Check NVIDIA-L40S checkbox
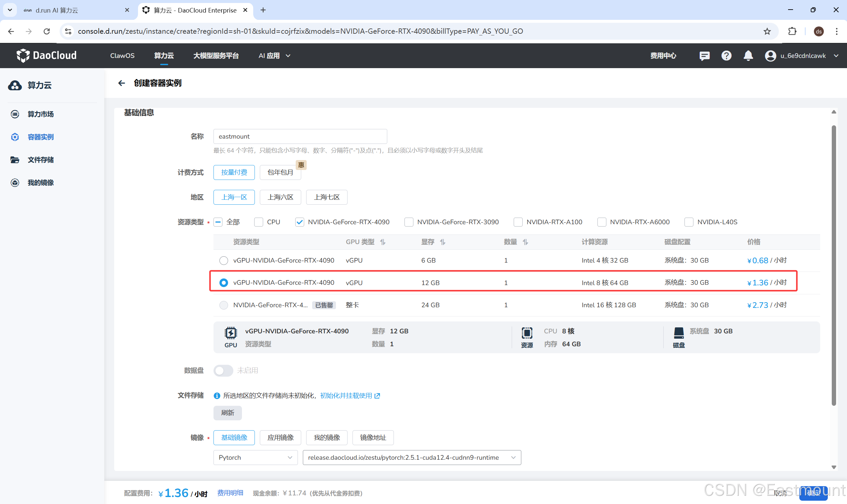The width and height of the screenshot is (847, 504). click(x=689, y=222)
